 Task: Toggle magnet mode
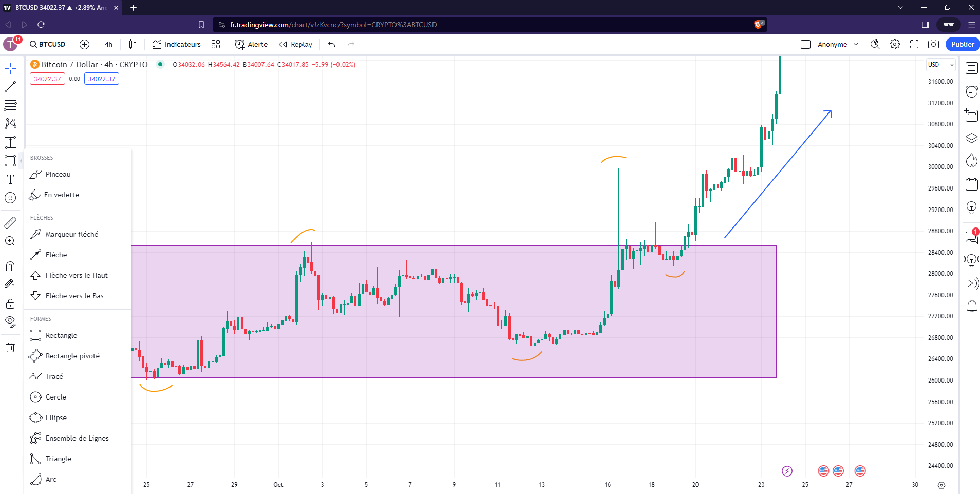(x=10, y=267)
